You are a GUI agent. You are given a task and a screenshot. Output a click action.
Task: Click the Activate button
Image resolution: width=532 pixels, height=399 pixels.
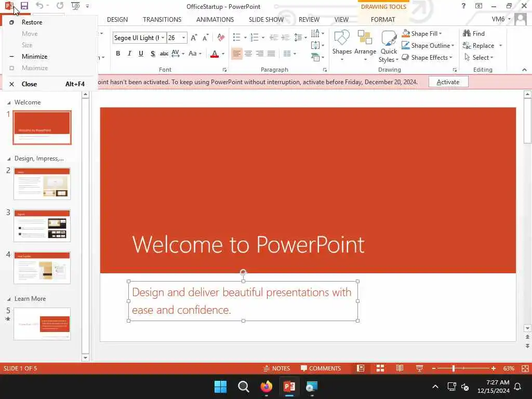pos(448,82)
